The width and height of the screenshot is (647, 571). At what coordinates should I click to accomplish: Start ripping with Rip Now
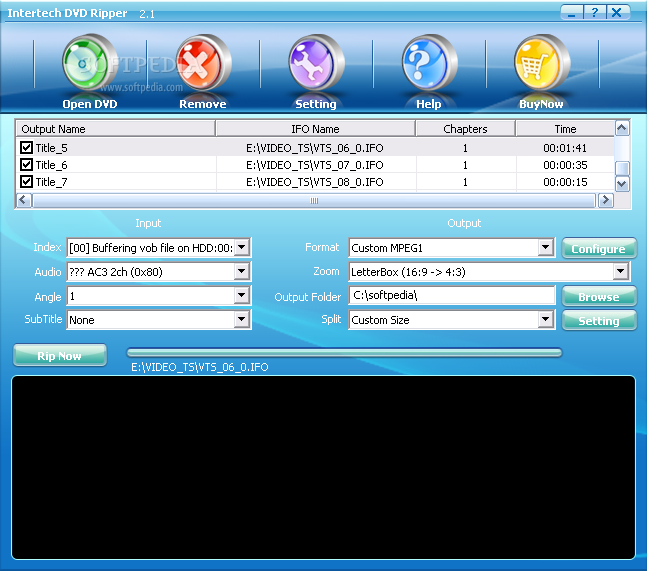click(x=60, y=356)
